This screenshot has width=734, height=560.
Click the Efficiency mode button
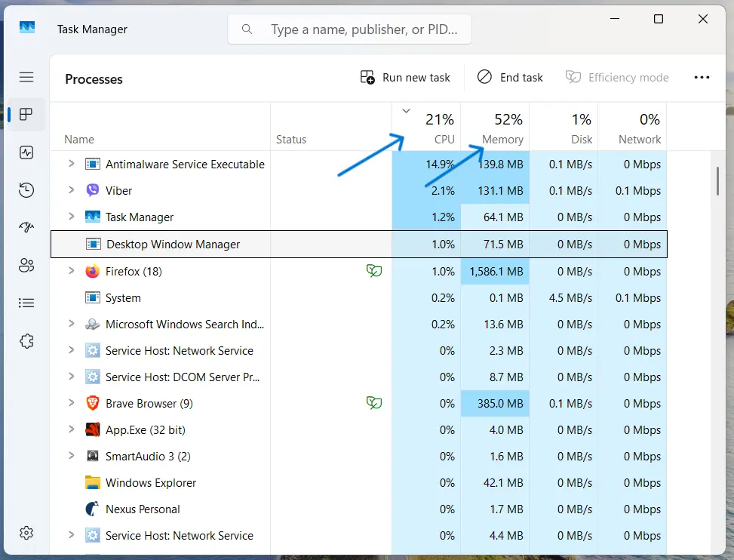[x=617, y=77]
